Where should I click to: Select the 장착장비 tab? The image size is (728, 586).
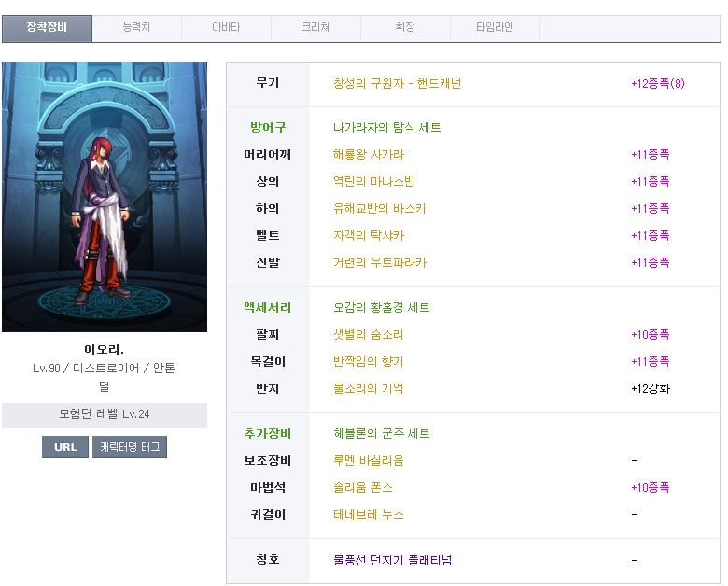pos(47,28)
